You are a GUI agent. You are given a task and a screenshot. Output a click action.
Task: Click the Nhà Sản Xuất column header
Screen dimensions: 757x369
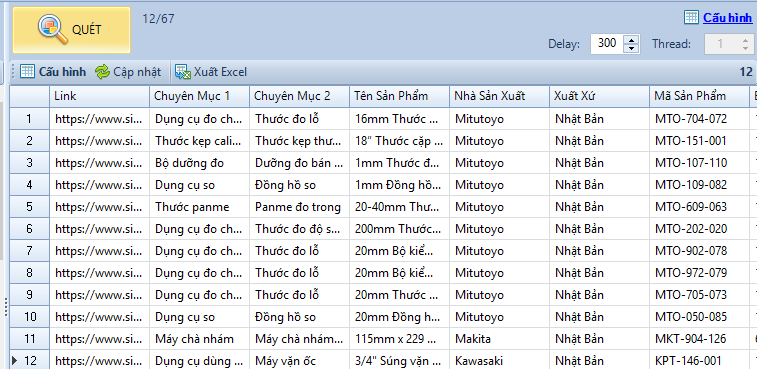[x=499, y=96]
